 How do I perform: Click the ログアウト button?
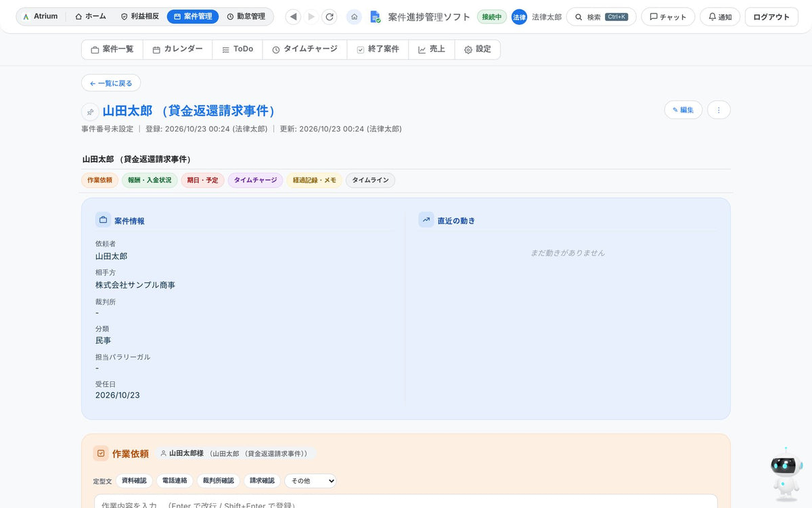(x=771, y=17)
